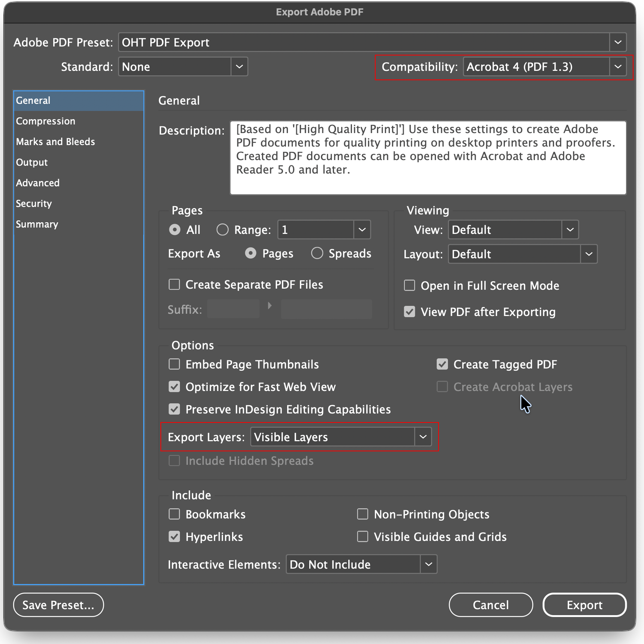The image size is (644, 644).
Task: Open the page Range dropdown arrow
Action: (x=362, y=230)
